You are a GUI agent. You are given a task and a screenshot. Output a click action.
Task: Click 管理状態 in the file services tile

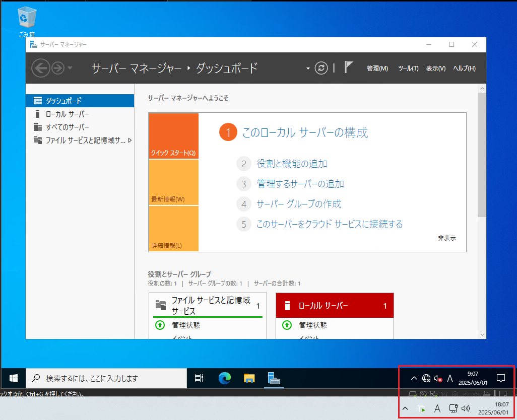click(x=185, y=325)
